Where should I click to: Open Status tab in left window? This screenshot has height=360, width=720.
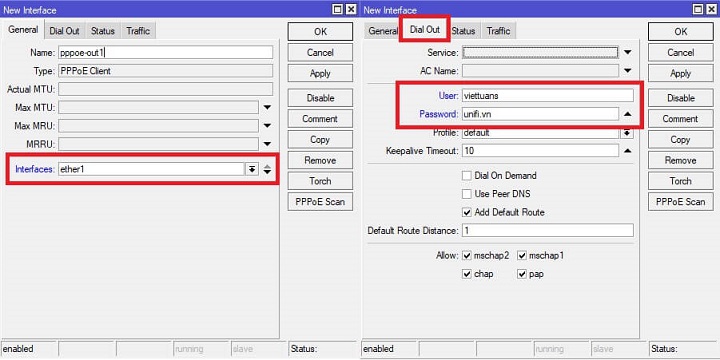click(x=102, y=31)
